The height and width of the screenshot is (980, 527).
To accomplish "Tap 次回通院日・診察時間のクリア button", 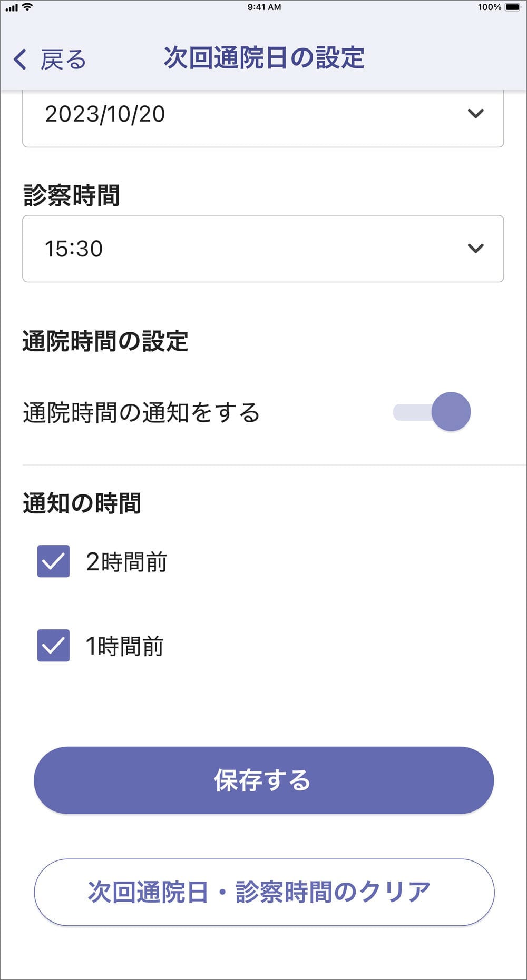I will tap(264, 892).
